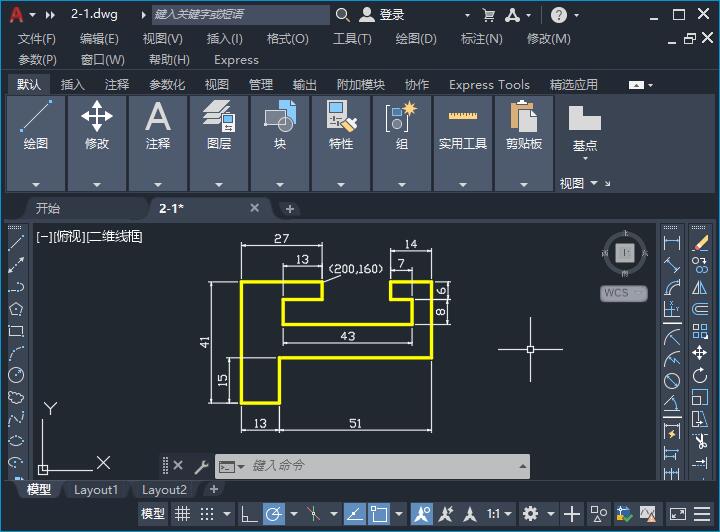Switch to the Express Tools ribbon tab
The height and width of the screenshot is (532, 720).
click(489, 84)
